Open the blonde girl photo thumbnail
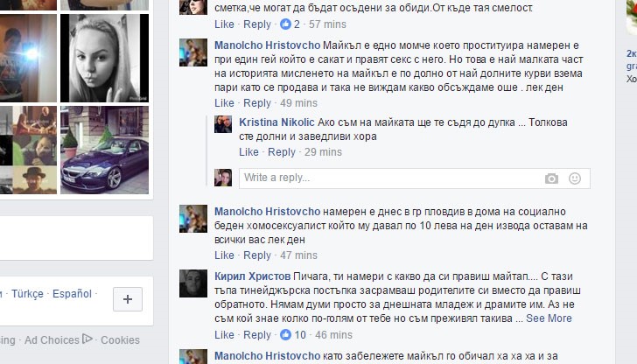637x364 pixels. point(104,58)
